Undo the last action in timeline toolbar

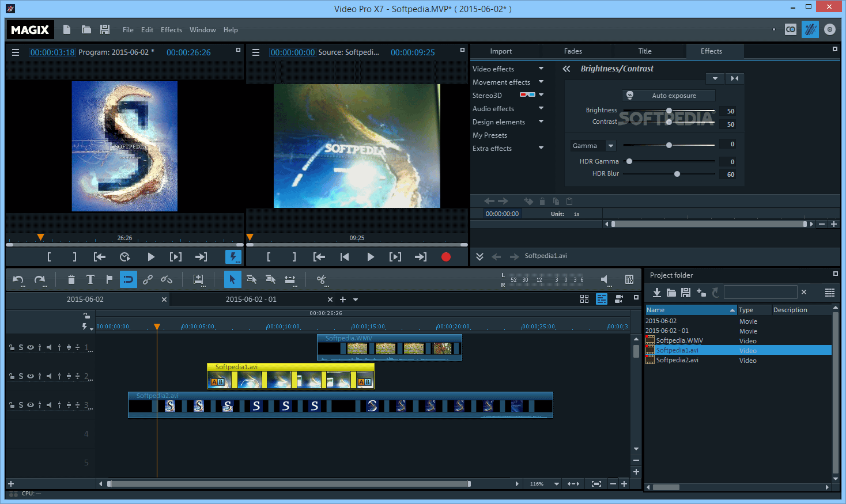[18, 280]
